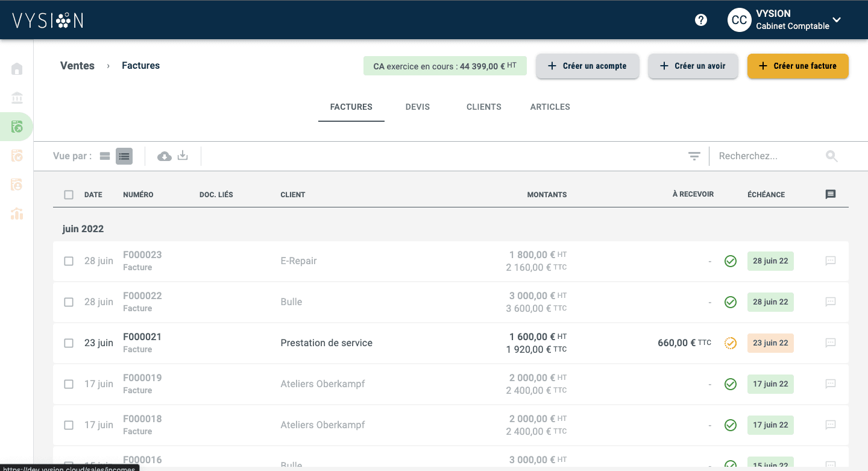Check the box for invoice F000021
The width and height of the screenshot is (868, 471).
pyautogui.click(x=69, y=343)
